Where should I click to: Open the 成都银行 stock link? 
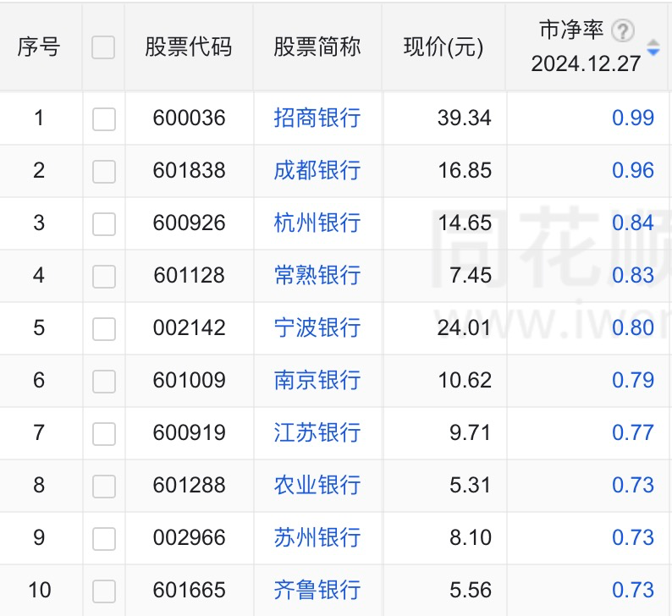pos(317,170)
